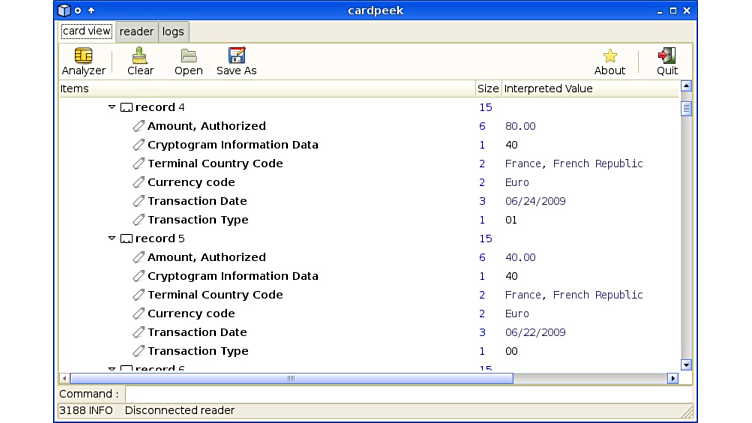Sort by the Items column header
752x423 pixels.
pos(265,89)
